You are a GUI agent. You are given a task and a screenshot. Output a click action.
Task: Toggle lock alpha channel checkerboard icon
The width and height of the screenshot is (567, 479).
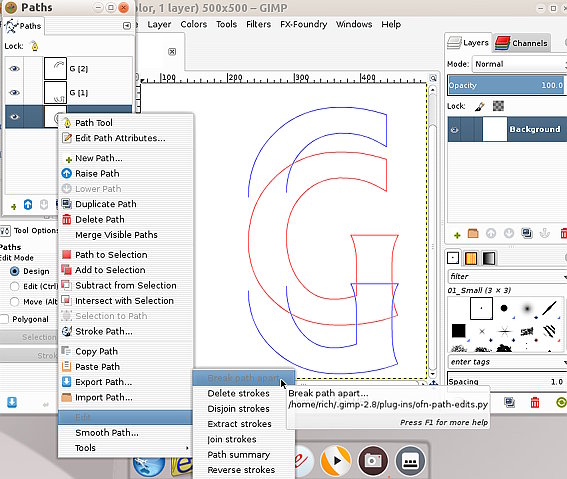(x=498, y=106)
